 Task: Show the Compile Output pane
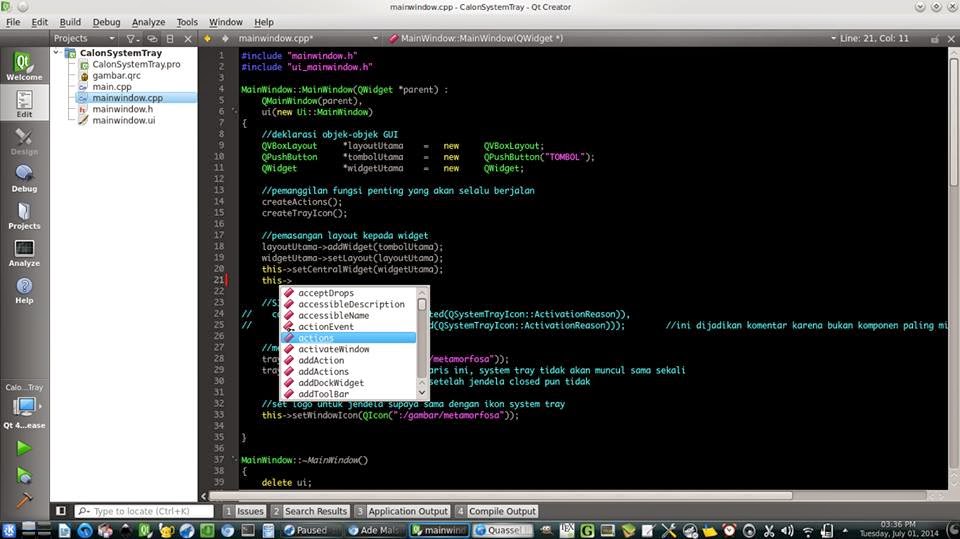coord(496,511)
